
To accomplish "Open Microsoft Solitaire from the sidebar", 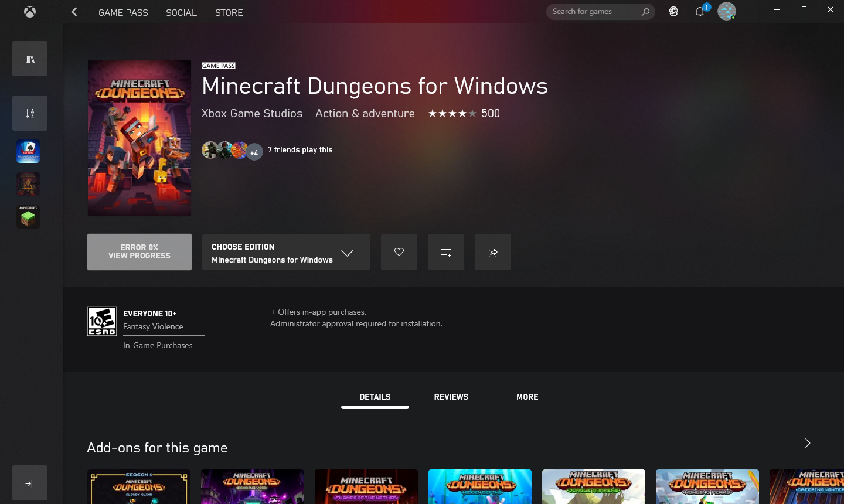I will coord(28,151).
